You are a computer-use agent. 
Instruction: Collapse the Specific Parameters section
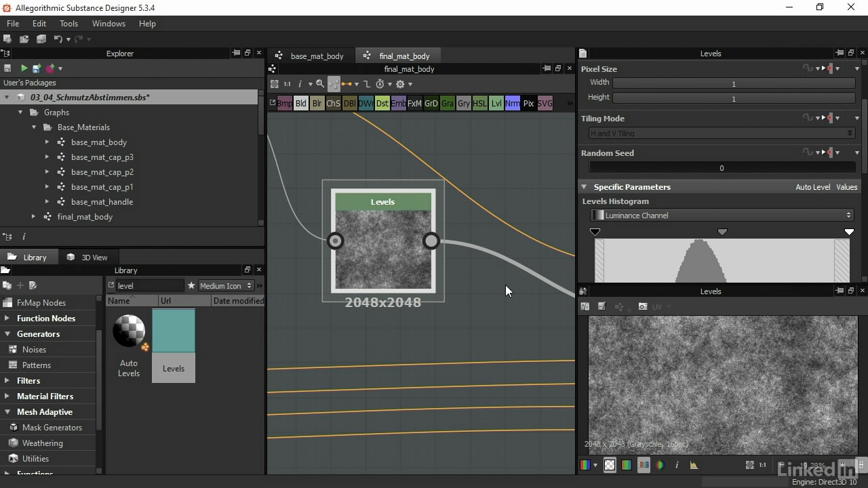[x=583, y=187]
